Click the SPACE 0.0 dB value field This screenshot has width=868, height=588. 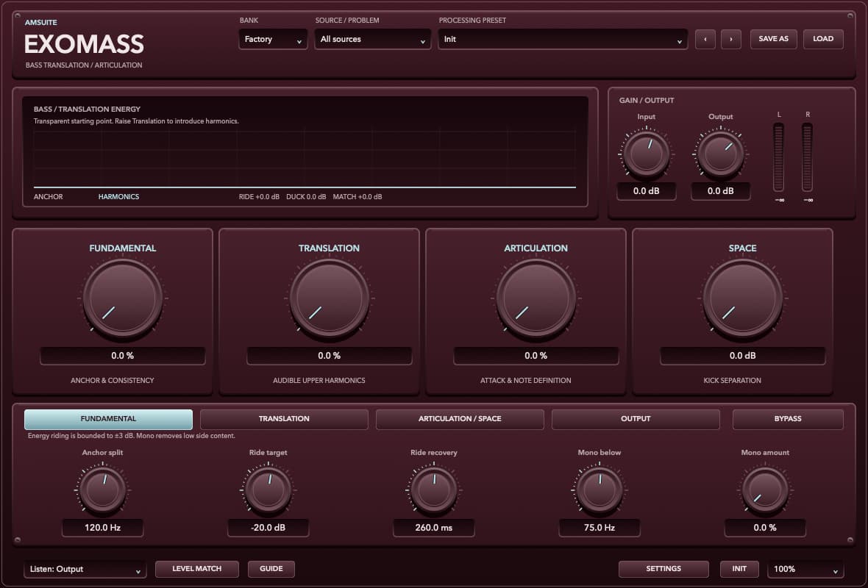click(x=742, y=356)
